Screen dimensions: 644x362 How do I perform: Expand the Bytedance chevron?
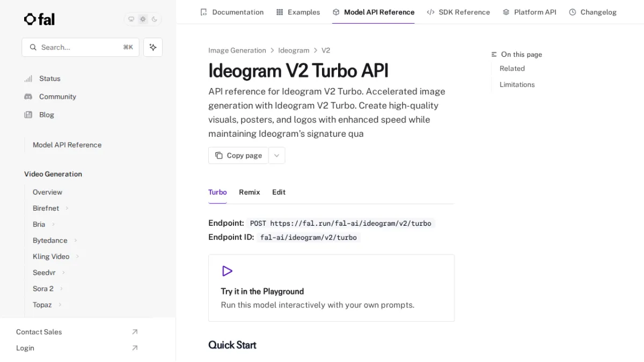click(76, 240)
